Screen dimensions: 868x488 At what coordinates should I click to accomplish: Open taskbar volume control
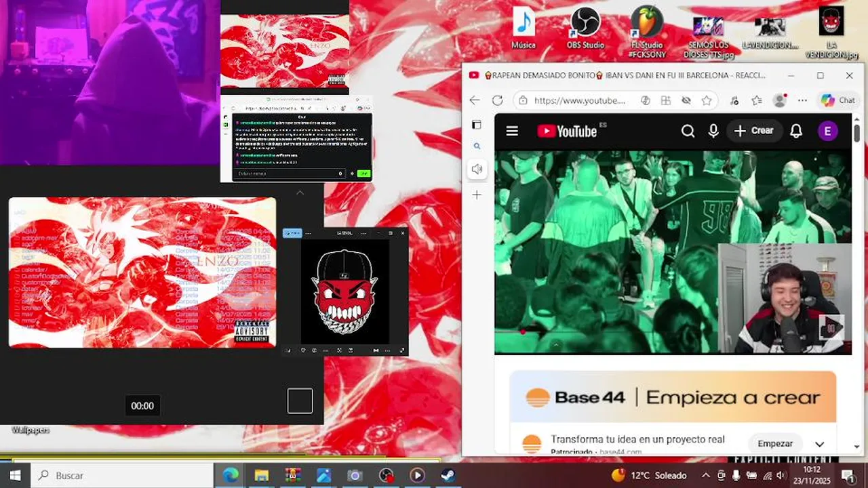coord(781,475)
